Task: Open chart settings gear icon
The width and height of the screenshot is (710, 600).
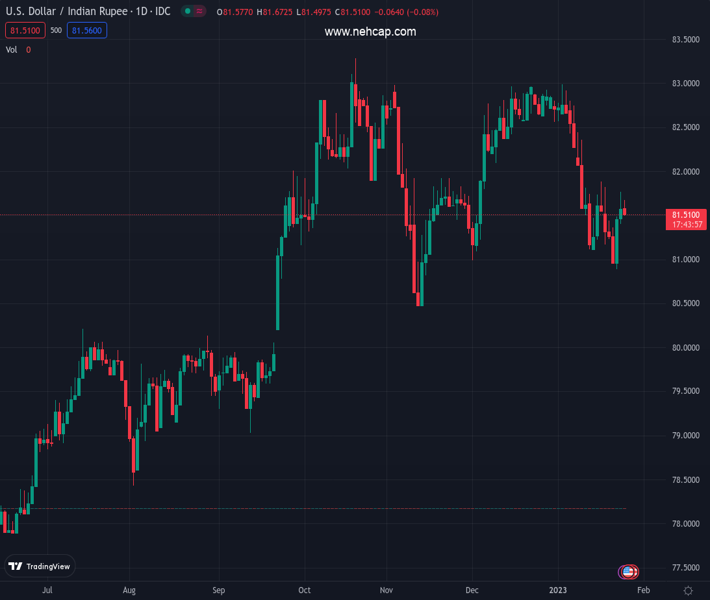Action: click(x=689, y=592)
